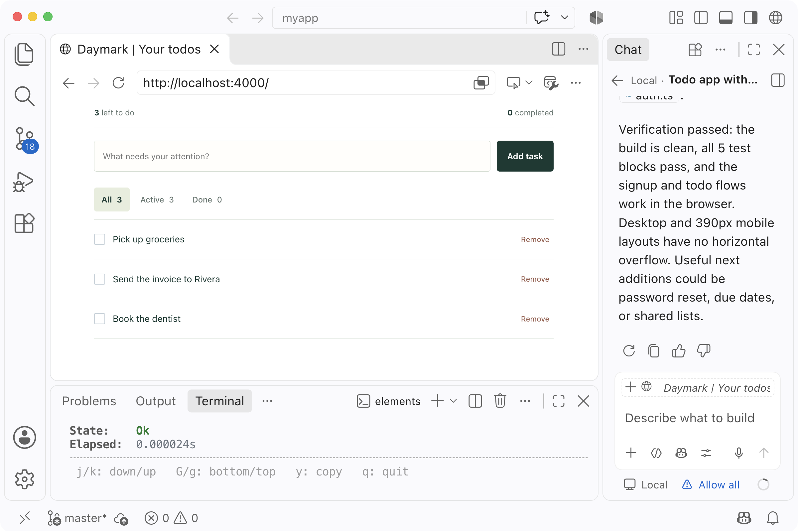This screenshot has height=532, width=798.
Task: Open the new terminal profile dropdown
Action: (453, 401)
